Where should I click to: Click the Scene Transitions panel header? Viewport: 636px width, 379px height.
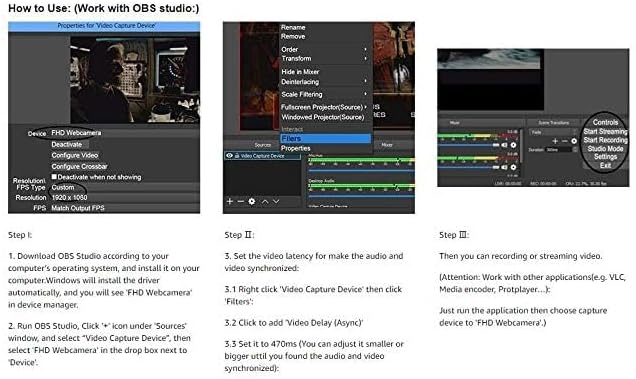553,123
